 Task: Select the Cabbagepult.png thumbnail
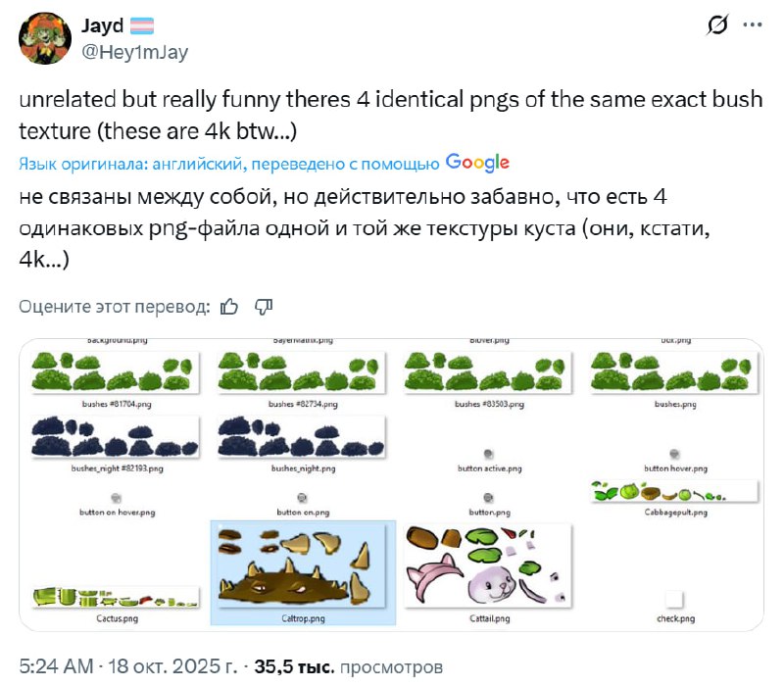click(x=674, y=491)
